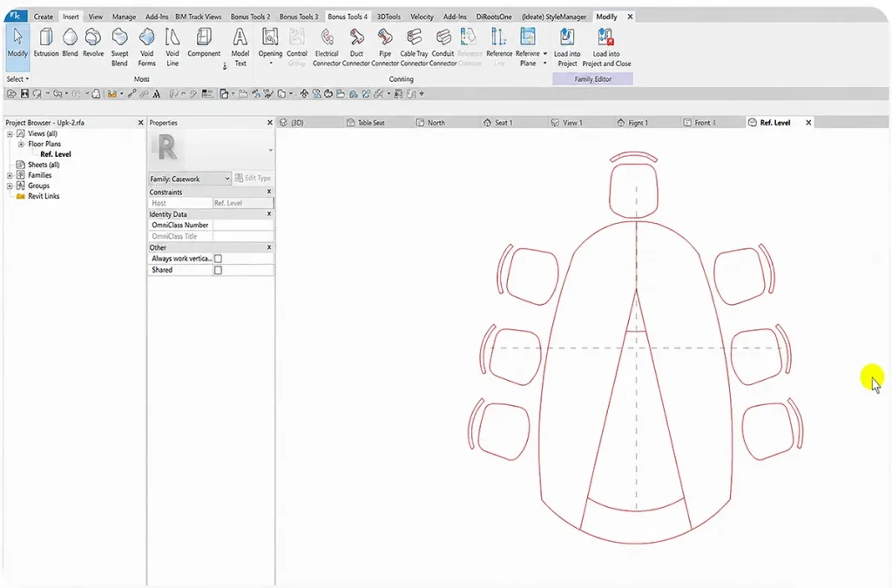
Task: Select Floor Plans in Project Browser
Action: [x=44, y=144]
